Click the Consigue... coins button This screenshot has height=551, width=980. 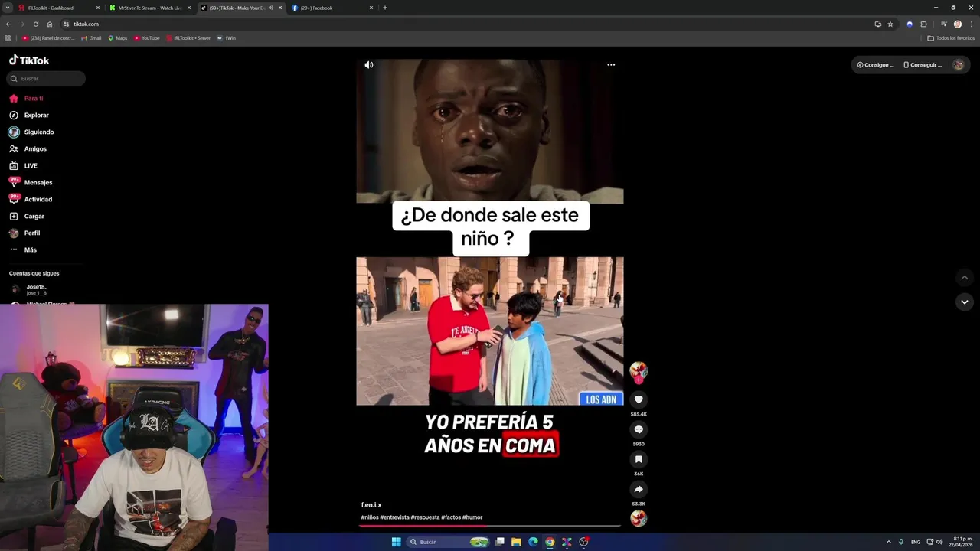tap(875, 65)
